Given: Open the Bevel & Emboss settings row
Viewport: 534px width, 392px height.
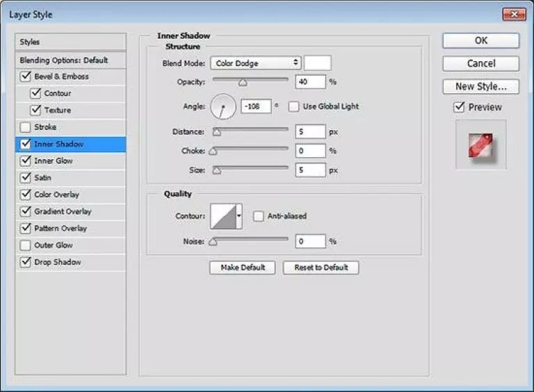Looking at the screenshot, I should tap(70, 76).
